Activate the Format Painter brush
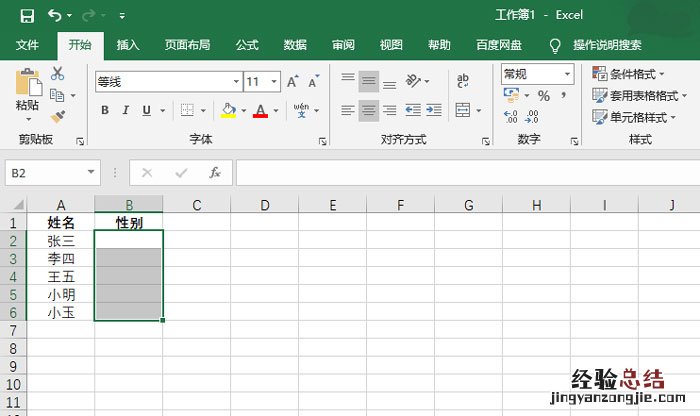This screenshot has height=416, width=700. pyautogui.click(x=58, y=116)
